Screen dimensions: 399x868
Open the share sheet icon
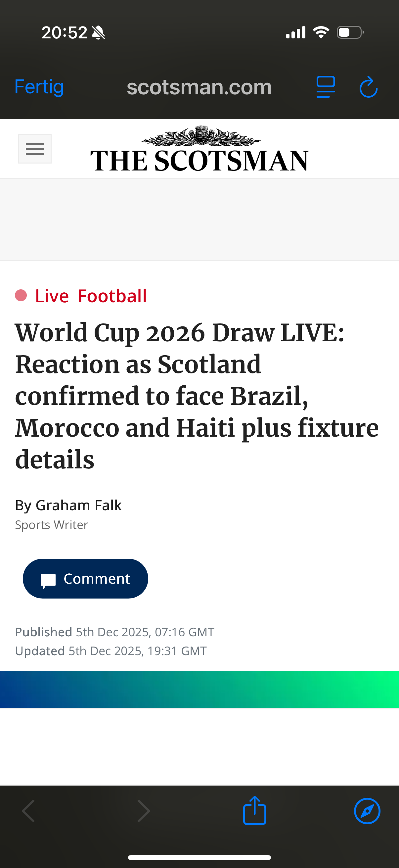tap(254, 810)
